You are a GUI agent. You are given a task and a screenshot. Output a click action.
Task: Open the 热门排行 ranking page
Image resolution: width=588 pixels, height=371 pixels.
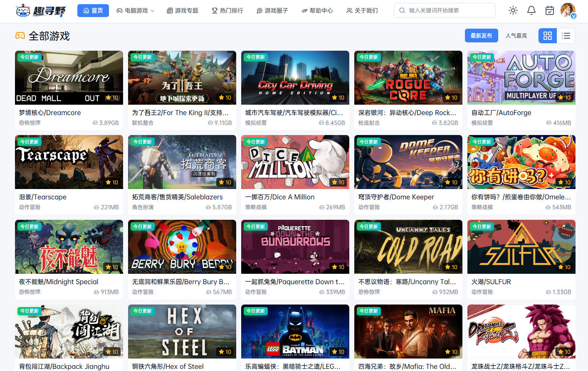point(227,10)
